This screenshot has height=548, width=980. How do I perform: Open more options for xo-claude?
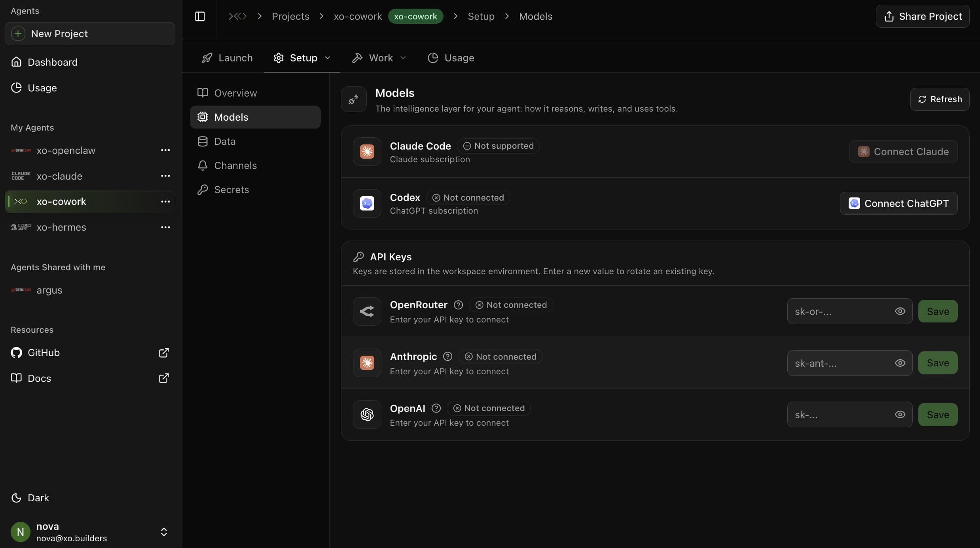[x=165, y=176]
